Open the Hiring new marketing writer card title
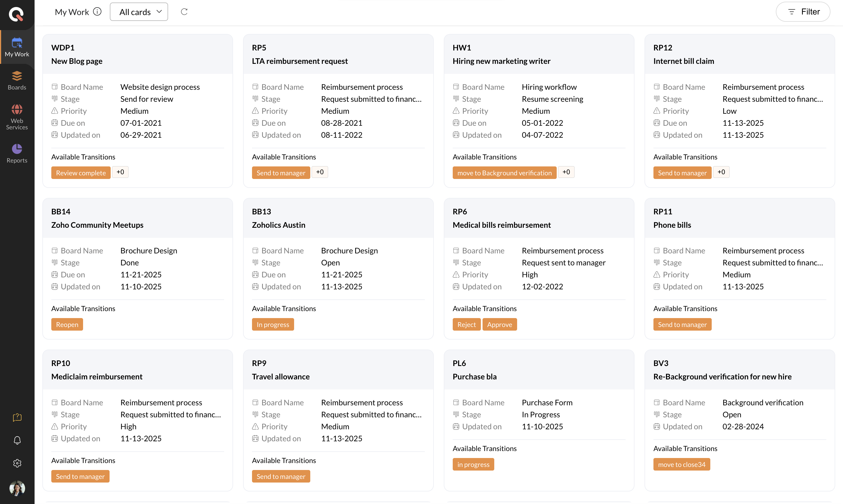 click(501, 61)
